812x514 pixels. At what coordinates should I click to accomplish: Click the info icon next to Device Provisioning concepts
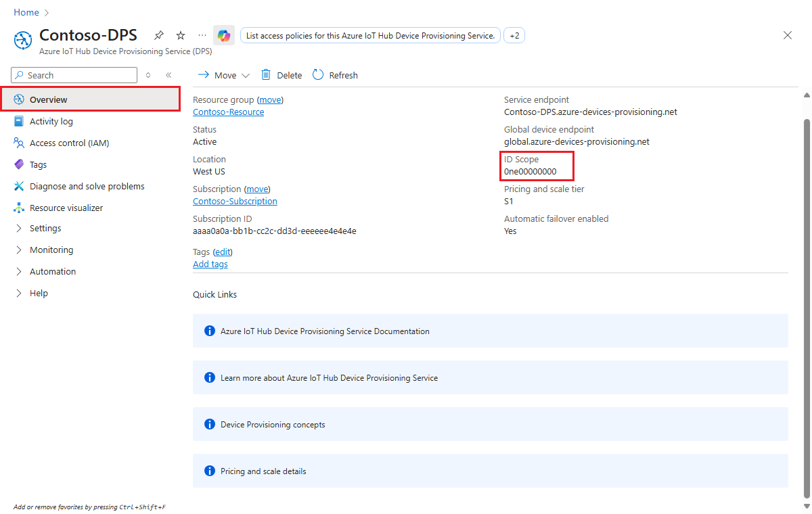(209, 424)
